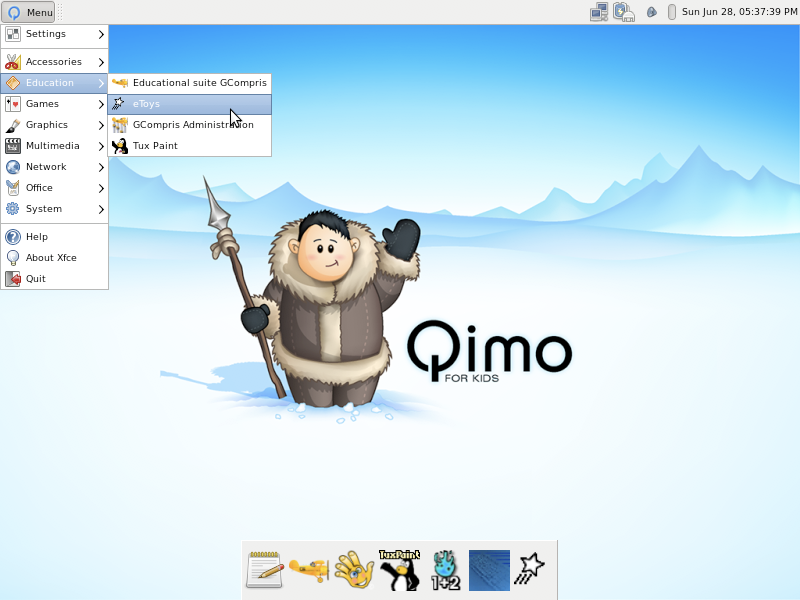Click the clock showing Sun Jun 28
This screenshot has width=800, height=600.
click(x=737, y=11)
